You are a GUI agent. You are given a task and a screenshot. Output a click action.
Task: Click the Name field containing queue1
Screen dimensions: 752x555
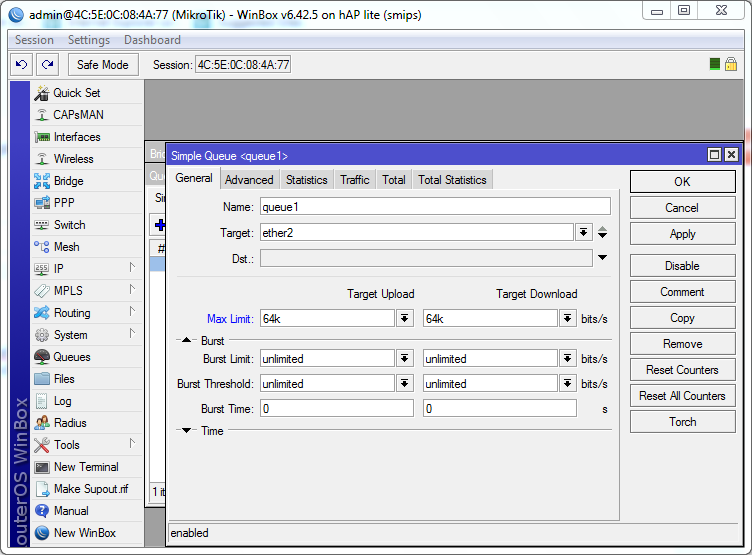click(x=435, y=206)
